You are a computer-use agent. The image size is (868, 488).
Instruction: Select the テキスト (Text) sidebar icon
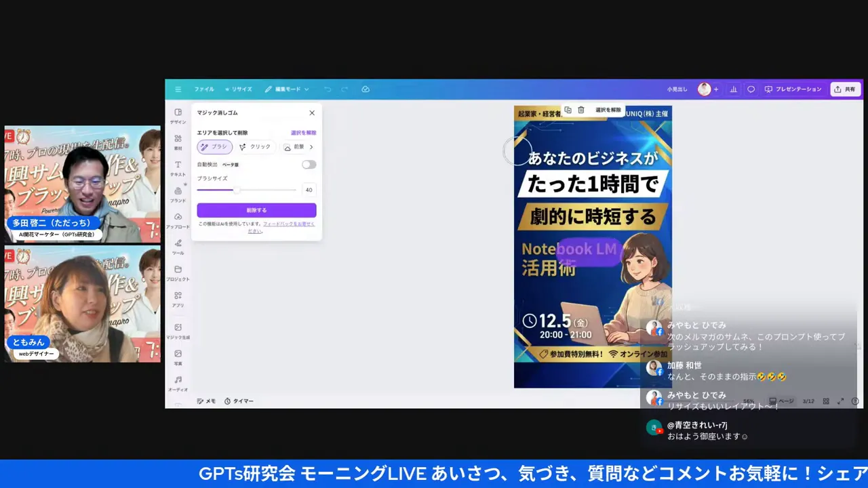(178, 168)
